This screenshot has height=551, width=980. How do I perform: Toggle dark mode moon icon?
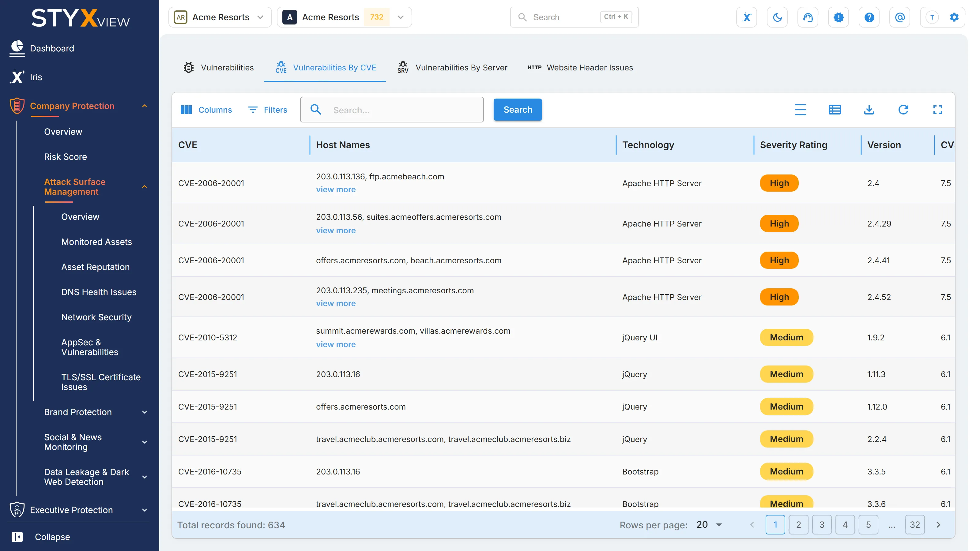[777, 17]
